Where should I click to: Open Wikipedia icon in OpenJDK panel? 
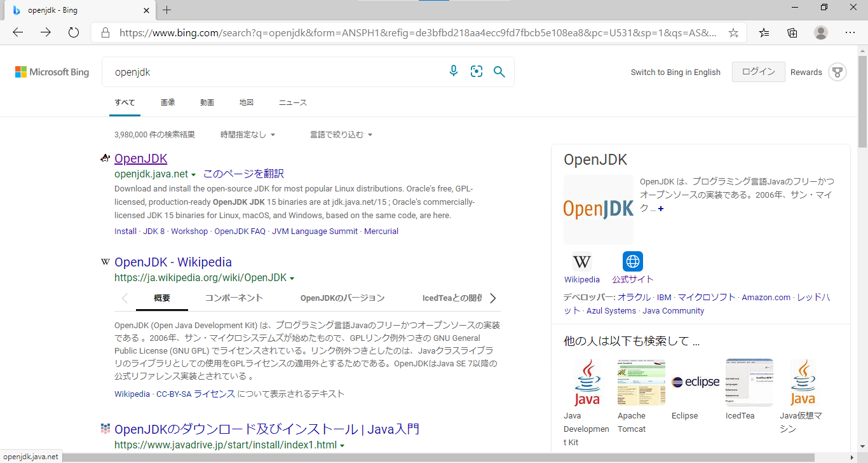(582, 261)
